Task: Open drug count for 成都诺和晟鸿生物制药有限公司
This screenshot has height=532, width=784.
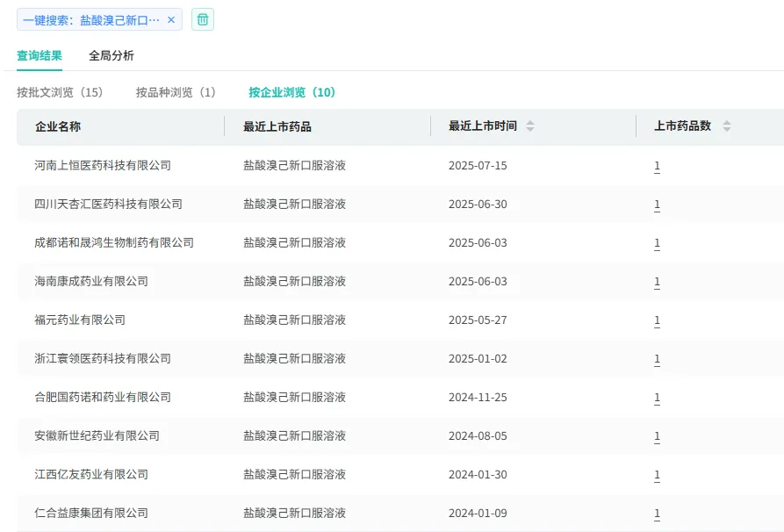Action: 657,243
